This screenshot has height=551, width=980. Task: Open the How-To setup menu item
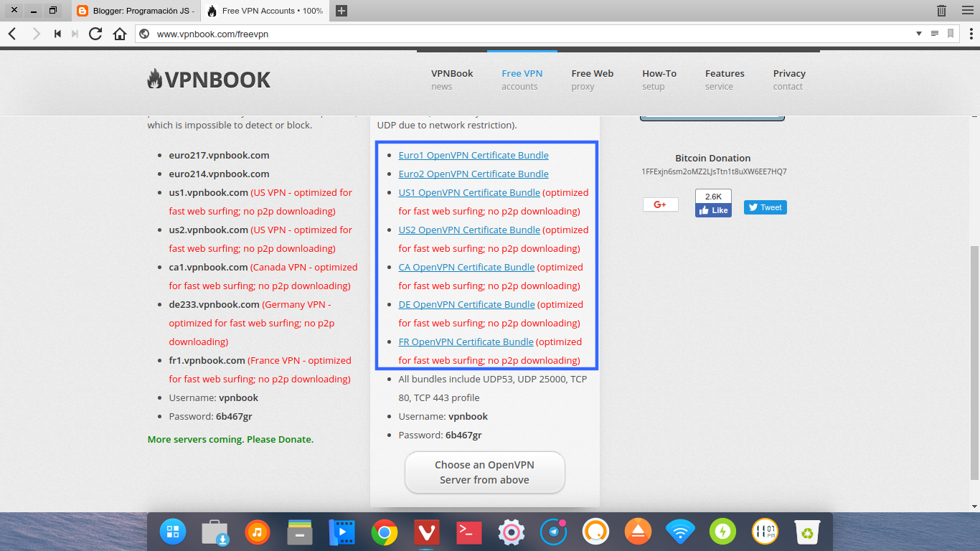point(659,80)
